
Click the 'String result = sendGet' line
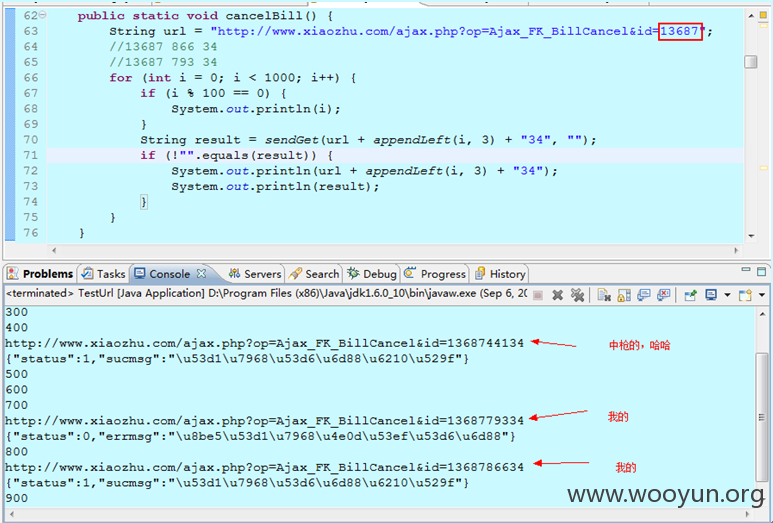point(368,140)
